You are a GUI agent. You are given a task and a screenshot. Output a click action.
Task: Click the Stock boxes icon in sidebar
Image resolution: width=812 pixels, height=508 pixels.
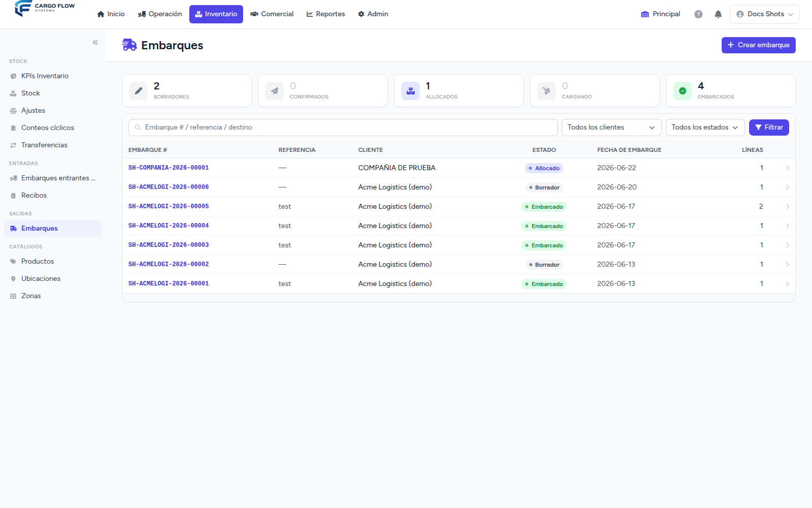coord(13,93)
